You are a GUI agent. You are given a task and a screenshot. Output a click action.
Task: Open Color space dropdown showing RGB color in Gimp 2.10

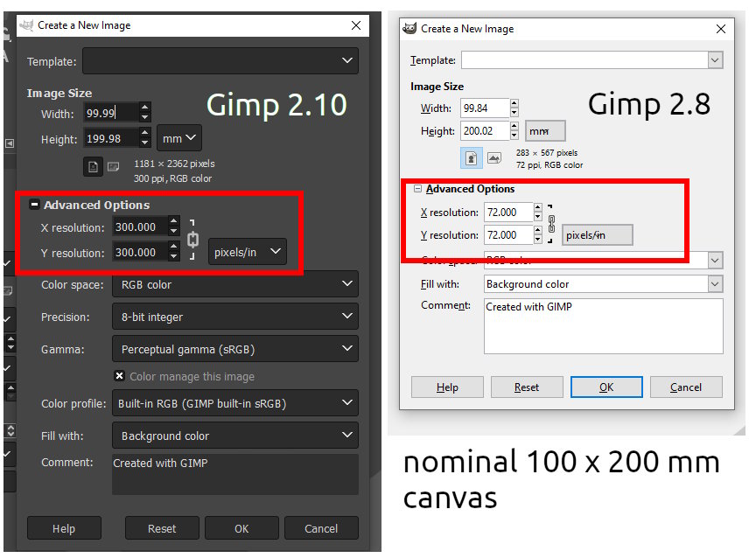tap(235, 284)
